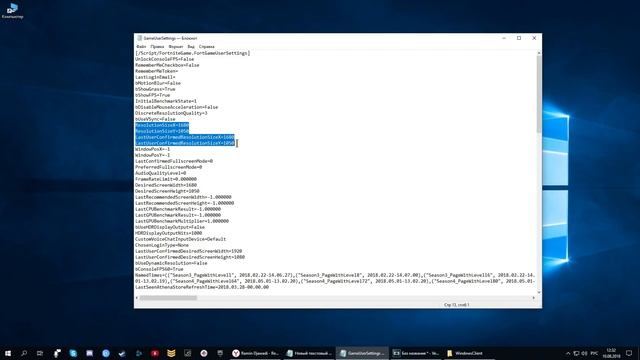This screenshot has width=640, height=360.
Task: Click the line bUseHDRDisplayOutput=False
Action: tap(170, 227)
